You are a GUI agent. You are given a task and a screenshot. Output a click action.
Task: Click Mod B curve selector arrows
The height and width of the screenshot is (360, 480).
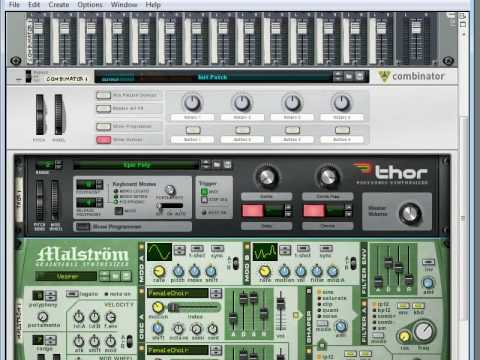(285, 251)
